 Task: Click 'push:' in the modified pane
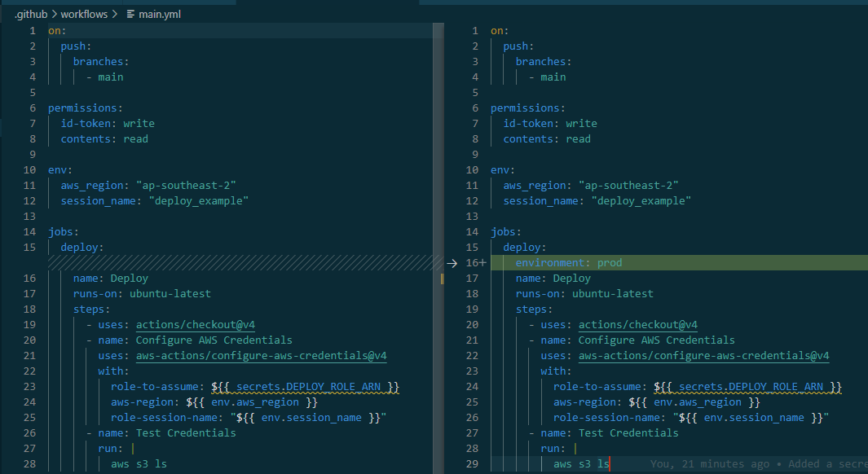518,46
